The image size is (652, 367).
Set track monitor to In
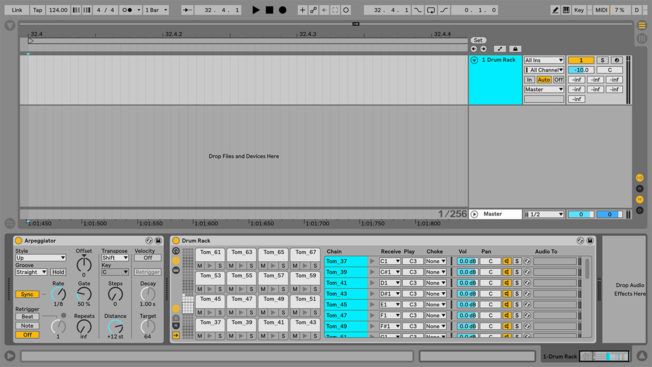click(x=529, y=80)
